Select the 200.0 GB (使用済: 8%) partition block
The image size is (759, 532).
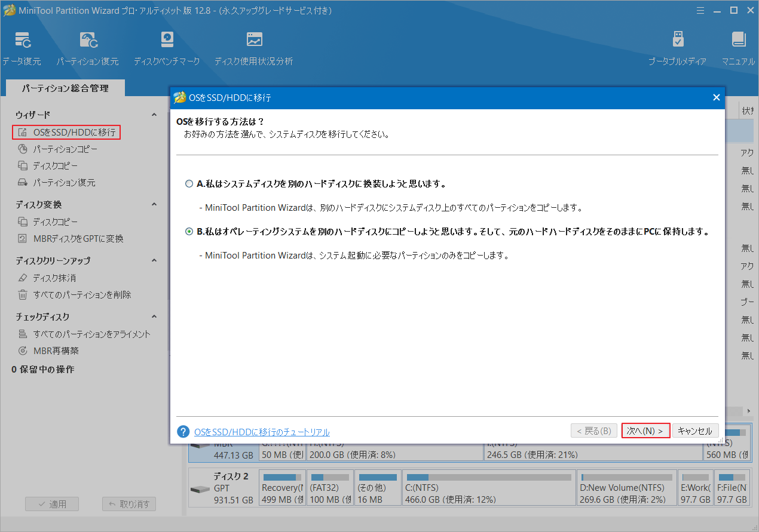click(394, 453)
